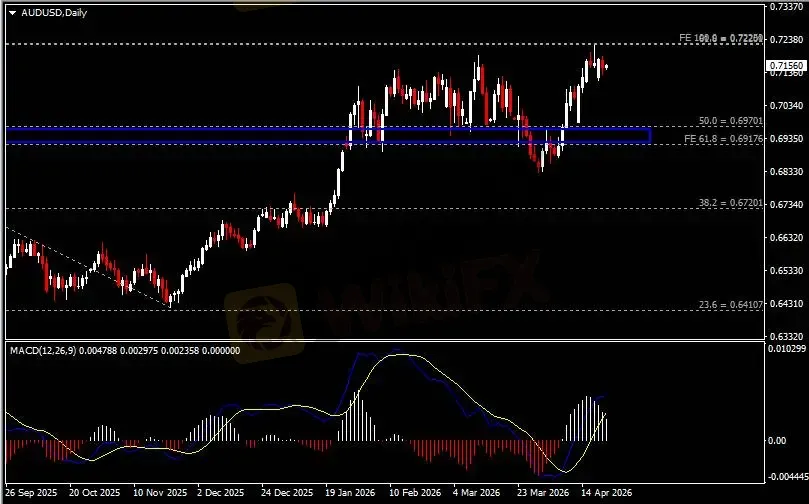The image size is (809, 504).
Task: Click the 23.6 = 0.64107 Fibonacci label
Action: [731, 304]
